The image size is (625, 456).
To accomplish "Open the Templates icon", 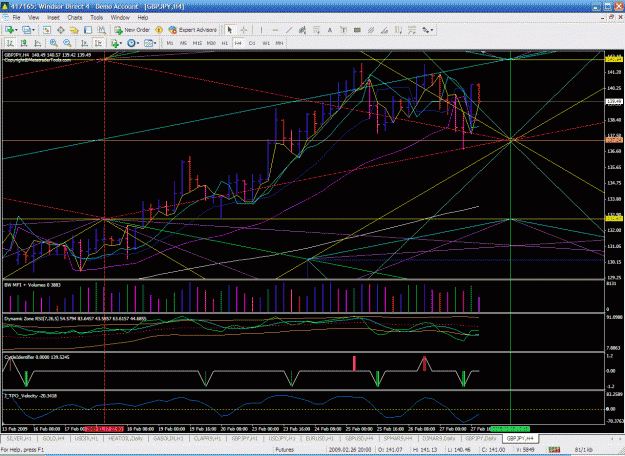I will pyautogui.click(x=148, y=43).
